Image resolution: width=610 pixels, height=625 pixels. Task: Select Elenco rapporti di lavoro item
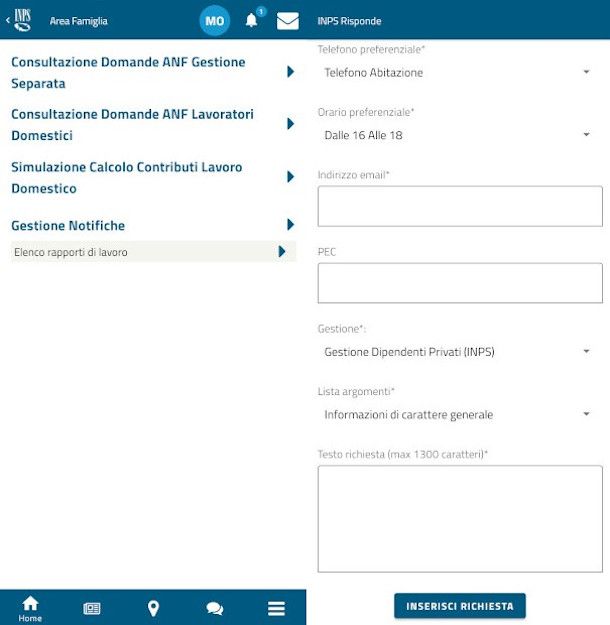[x=153, y=252]
